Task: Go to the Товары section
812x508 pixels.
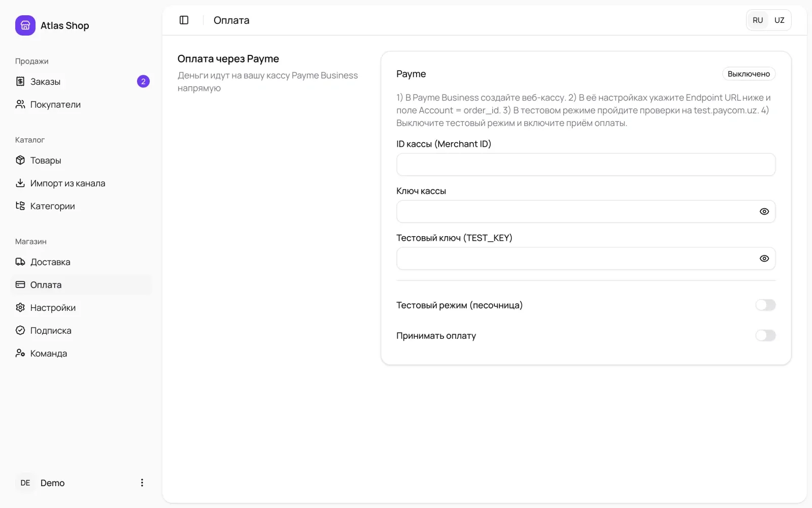Action: [81, 160]
